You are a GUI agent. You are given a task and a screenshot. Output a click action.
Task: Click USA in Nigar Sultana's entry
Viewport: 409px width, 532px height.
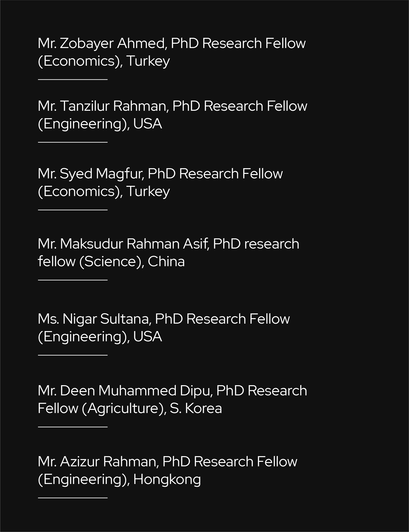[147, 337]
